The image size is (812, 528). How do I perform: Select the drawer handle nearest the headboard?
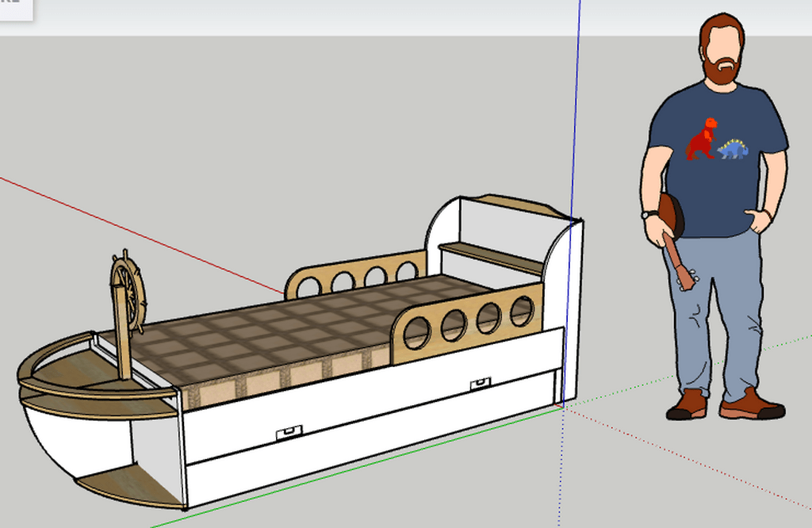pyautogui.click(x=481, y=384)
